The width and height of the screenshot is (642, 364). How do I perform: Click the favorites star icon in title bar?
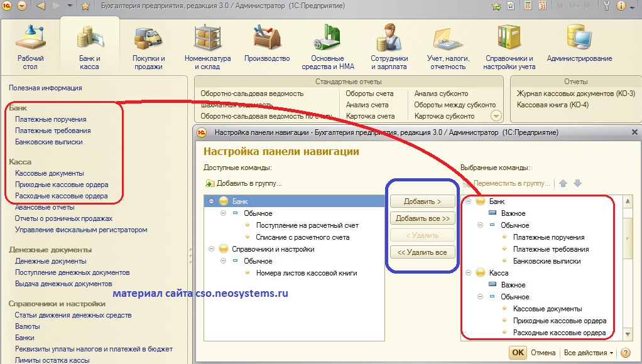[85, 6]
